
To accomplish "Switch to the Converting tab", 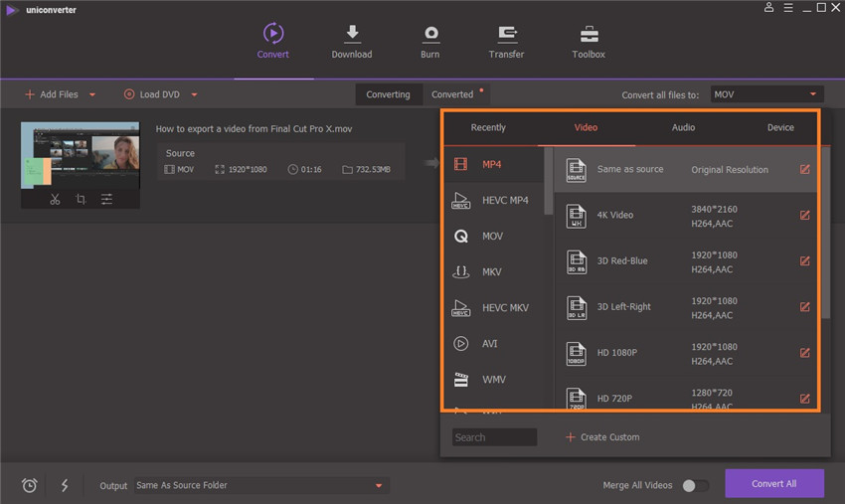I will 388,94.
